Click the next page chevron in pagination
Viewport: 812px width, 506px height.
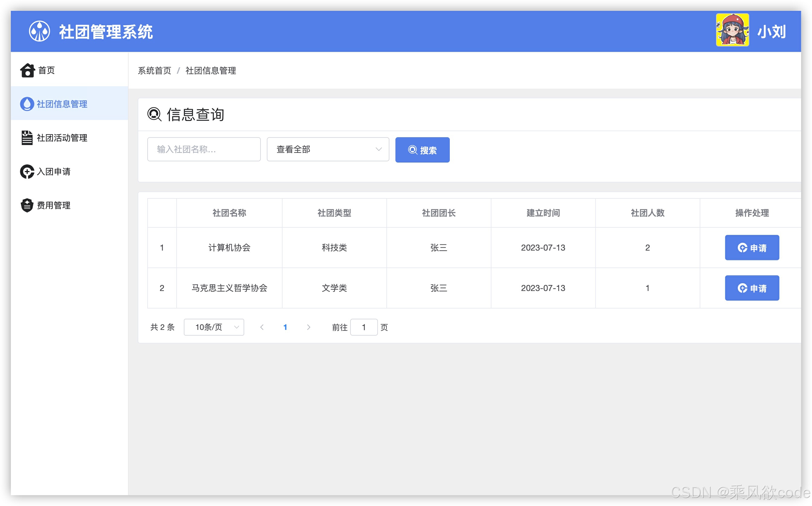click(308, 327)
